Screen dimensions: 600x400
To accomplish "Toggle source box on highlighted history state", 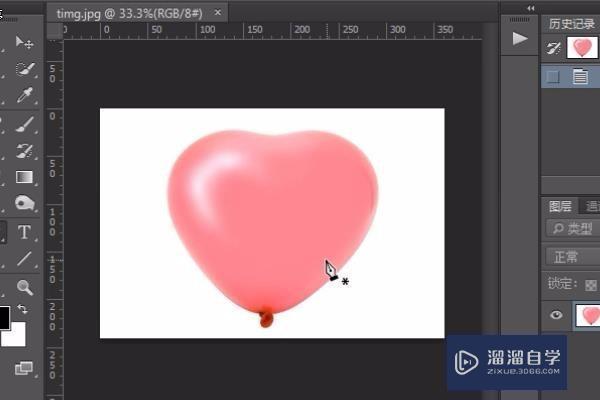I will 553,77.
